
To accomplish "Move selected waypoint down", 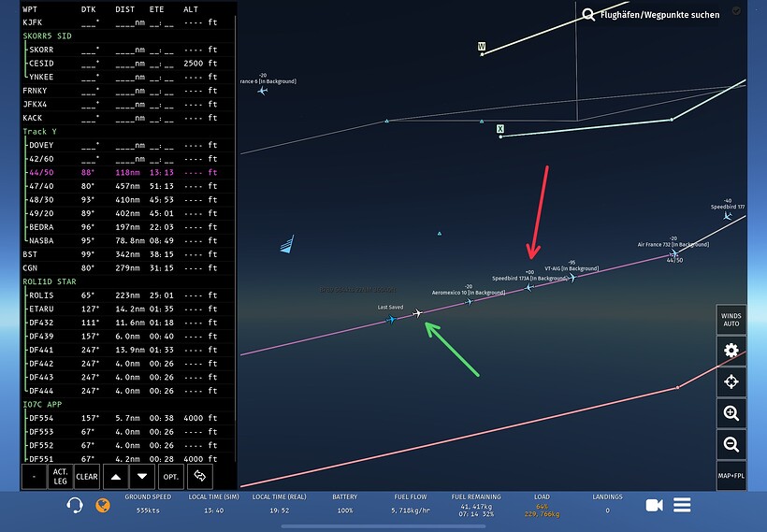I will coord(142,476).
